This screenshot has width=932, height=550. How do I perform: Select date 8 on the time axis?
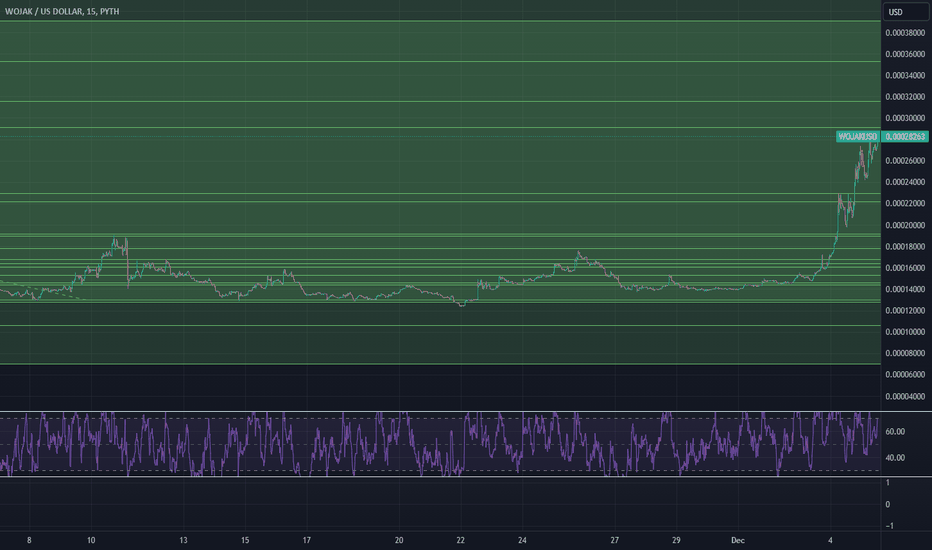click(29, 540)
